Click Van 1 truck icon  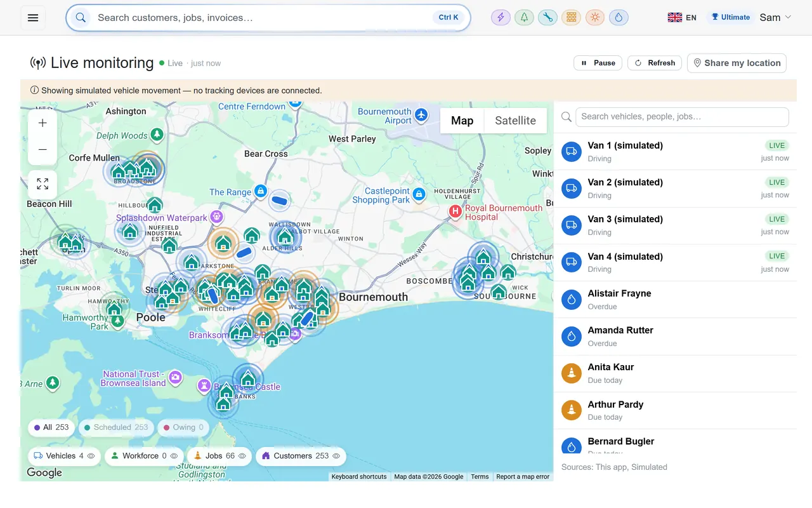572,152
